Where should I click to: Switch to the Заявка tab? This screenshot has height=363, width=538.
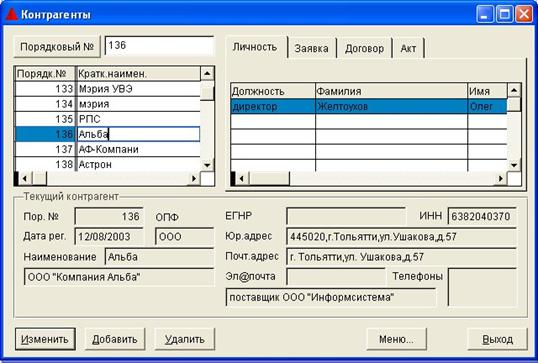312,48
